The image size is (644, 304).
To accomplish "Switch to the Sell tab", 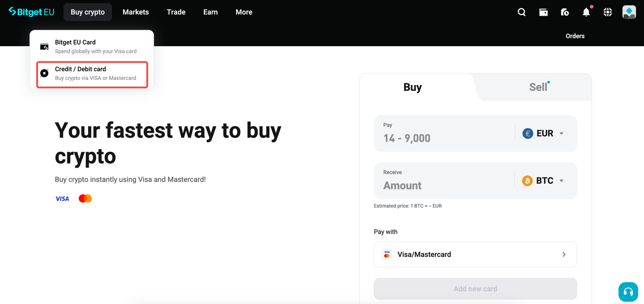I will click(x=538, y=87).
